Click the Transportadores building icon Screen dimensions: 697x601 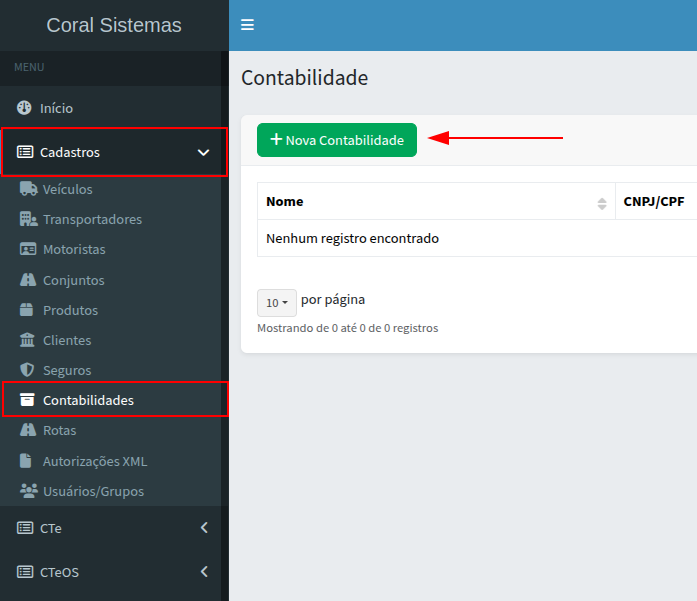click(x=28, y=219)
